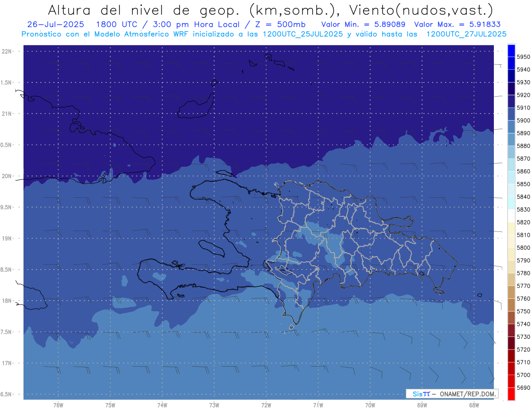Screen dimensions: 532x411
Task: Click the bright red swatch below 5690
Action: (511, 394)
